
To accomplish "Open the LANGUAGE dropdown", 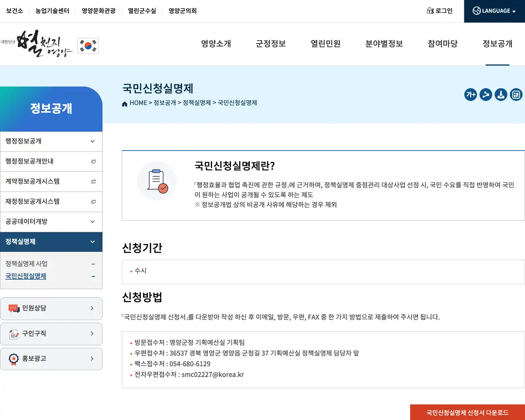I will click(494, 11).
